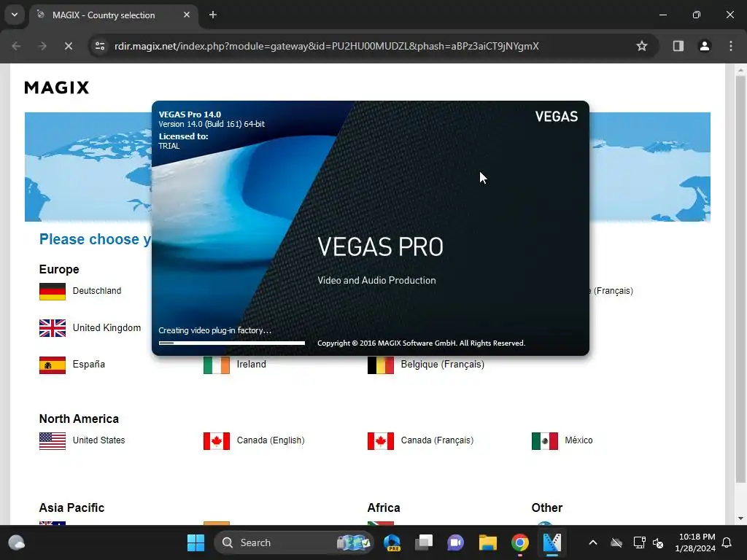Open weather widget on taskbar
This screenshot has height=560, width=747.
click(x=17, y=542)
